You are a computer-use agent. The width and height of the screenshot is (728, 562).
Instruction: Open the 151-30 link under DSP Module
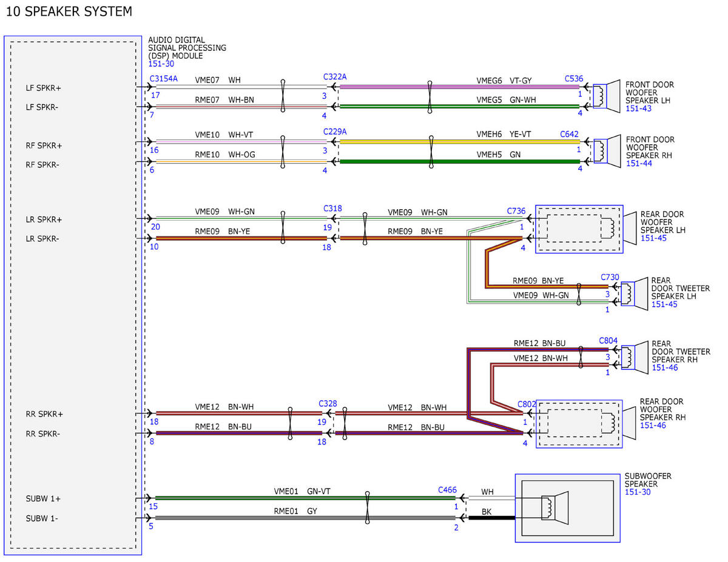pyautogui.click(x=161, y=64)
